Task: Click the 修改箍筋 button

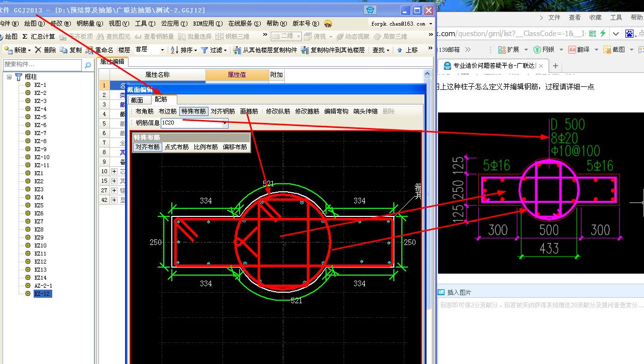Action: pyautogui.click(x=307, y=111)
